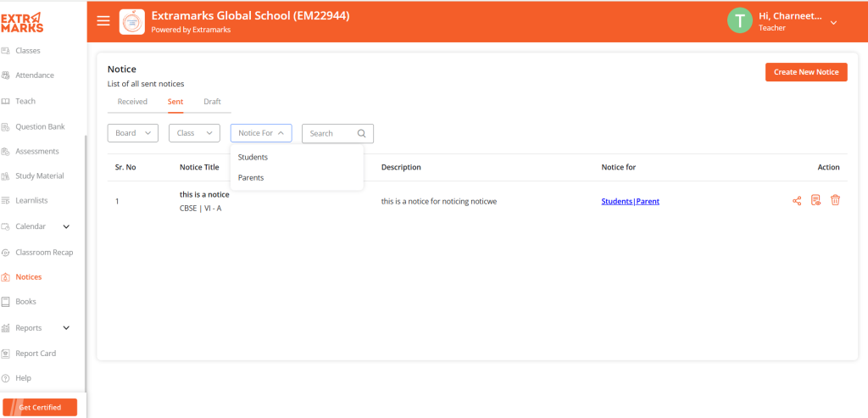Click the 'CBSE | VI - A' text
This screenshot has height=418, width=868.
tap(201, 209)
